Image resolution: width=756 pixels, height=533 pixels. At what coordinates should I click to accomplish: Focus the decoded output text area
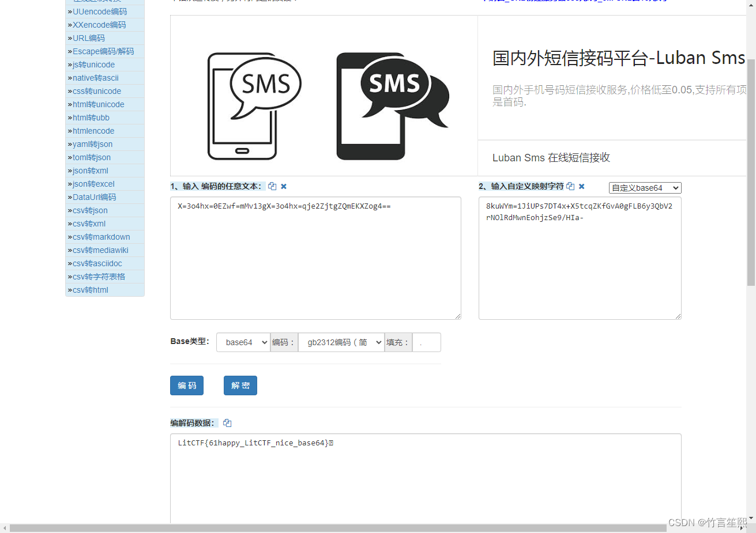click(x=426, y=478)
